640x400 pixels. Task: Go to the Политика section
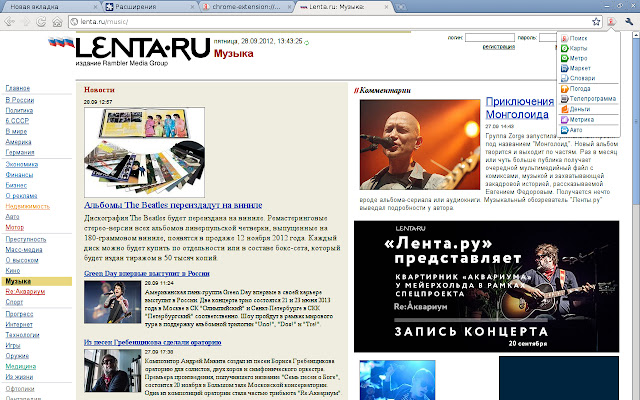coord(19,110)
